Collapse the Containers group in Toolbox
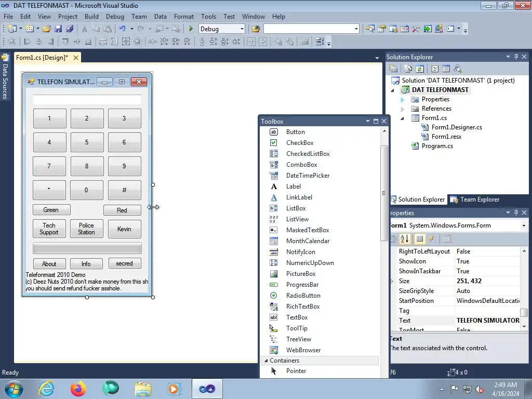Screen dimensions: 532x399 point(266,361)
